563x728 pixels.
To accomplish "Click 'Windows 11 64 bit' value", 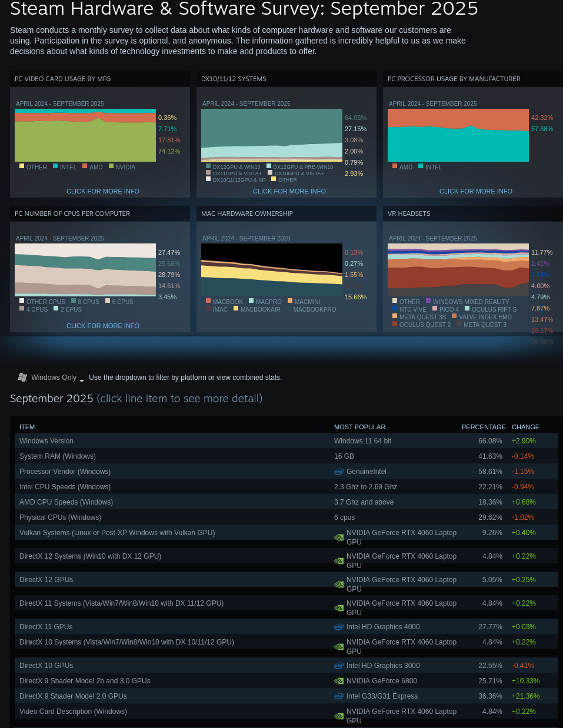I will tap(362, 441).
